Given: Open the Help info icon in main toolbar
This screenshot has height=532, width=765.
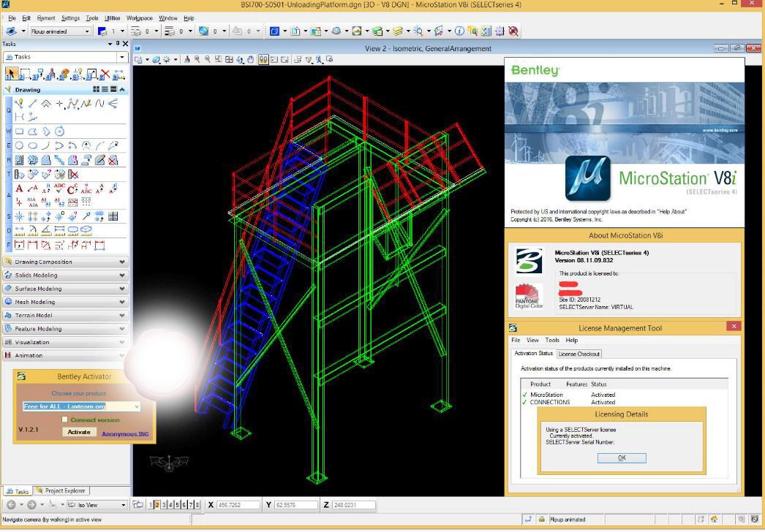Looking at the screenshot, I should tap(459, 31).
